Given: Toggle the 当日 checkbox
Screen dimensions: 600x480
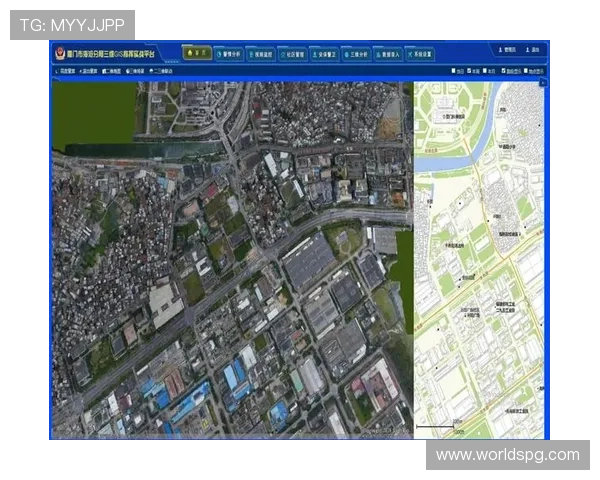Looking at the screenshot, I should click(456, 72).
